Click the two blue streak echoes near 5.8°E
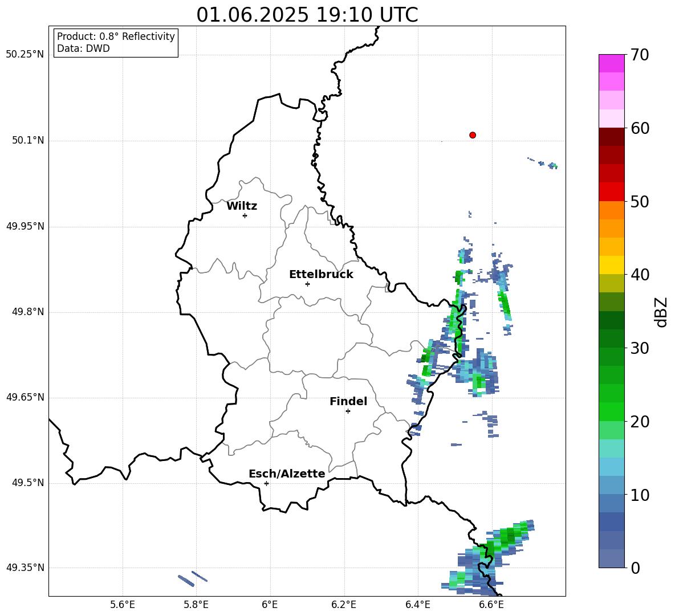The height and width of the screenshot is (616, 675). (193, 578)
